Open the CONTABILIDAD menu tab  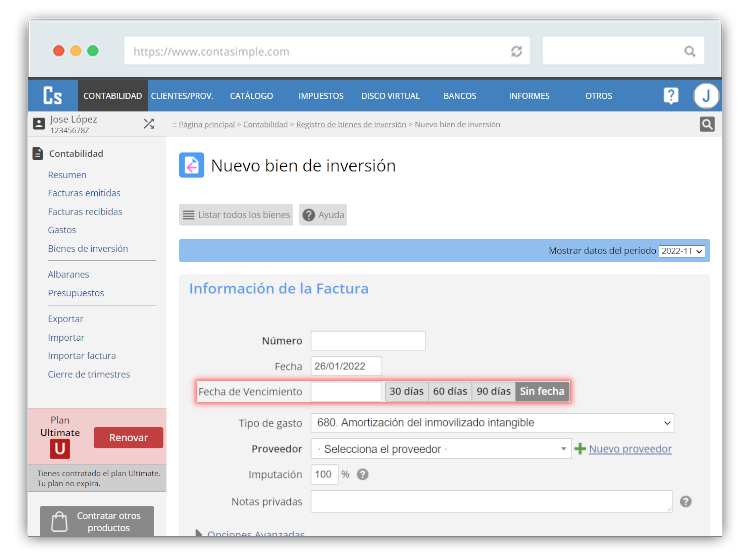[x=112, y=96]
